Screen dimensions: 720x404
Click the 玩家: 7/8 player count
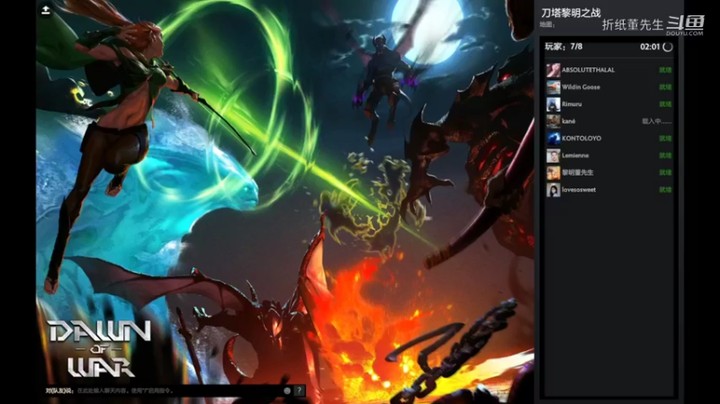point(563,46)
